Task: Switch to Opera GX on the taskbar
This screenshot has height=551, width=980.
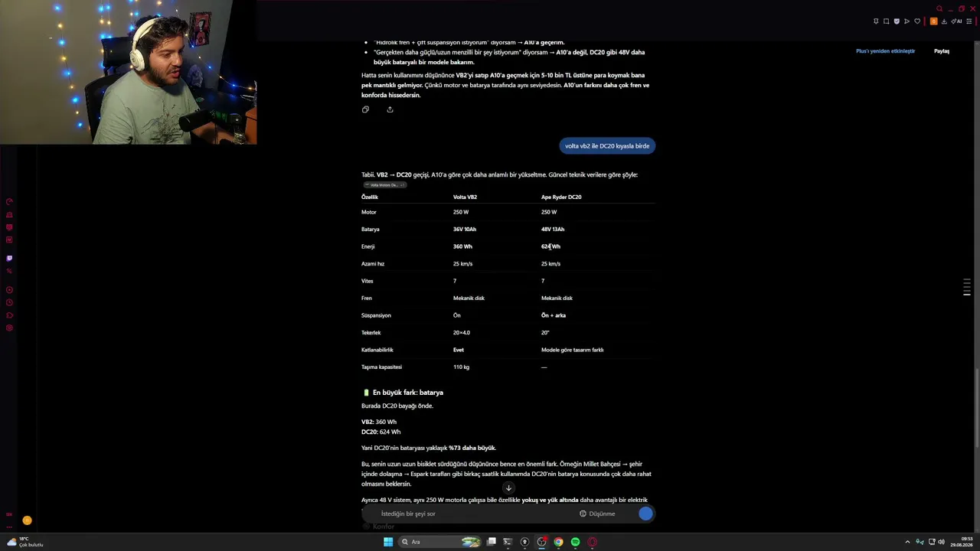Action: pyautogui.click(x=592, y=542)
